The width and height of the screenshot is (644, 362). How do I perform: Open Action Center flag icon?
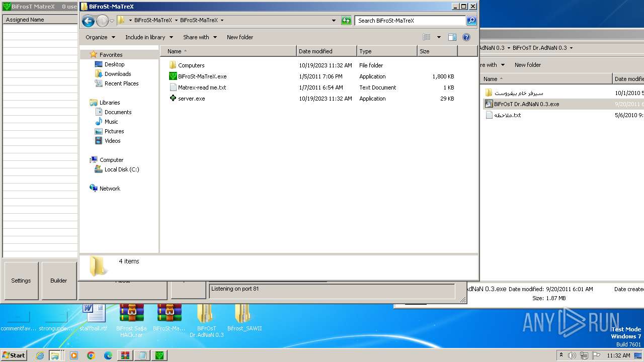tap(596, 355)
